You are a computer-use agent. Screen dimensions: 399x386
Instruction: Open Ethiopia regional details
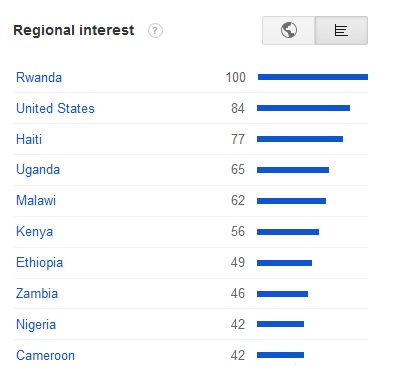[x=39, y=263]
